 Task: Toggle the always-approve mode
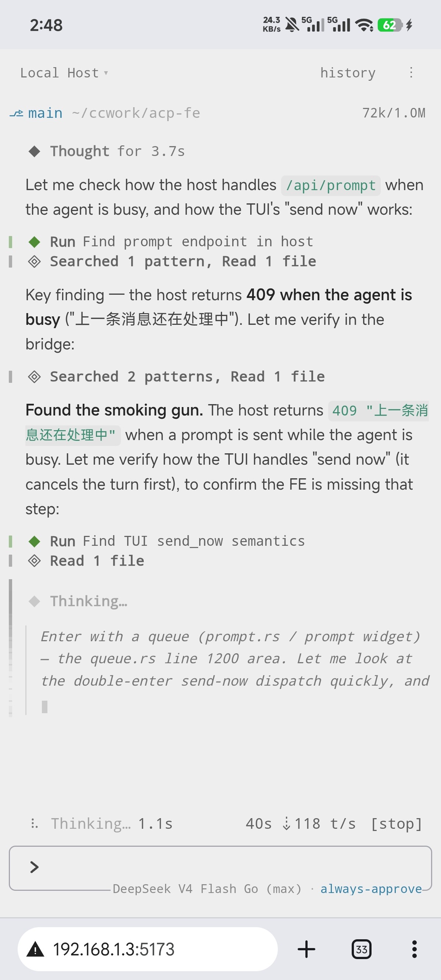pyautogui.click(x=371, y=889)
